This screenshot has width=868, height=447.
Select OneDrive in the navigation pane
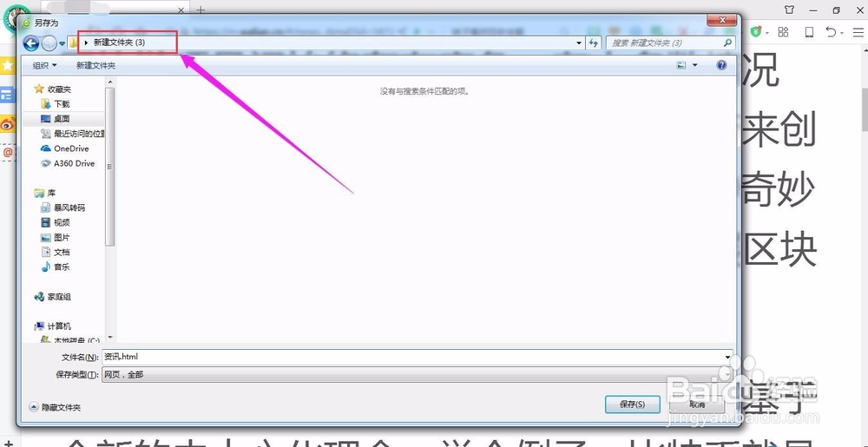coord(64,148)
